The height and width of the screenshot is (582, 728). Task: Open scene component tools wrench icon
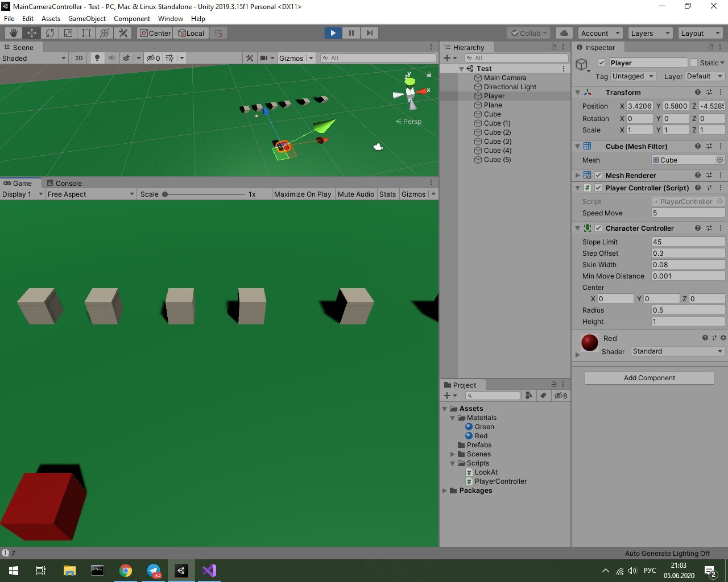249,58
